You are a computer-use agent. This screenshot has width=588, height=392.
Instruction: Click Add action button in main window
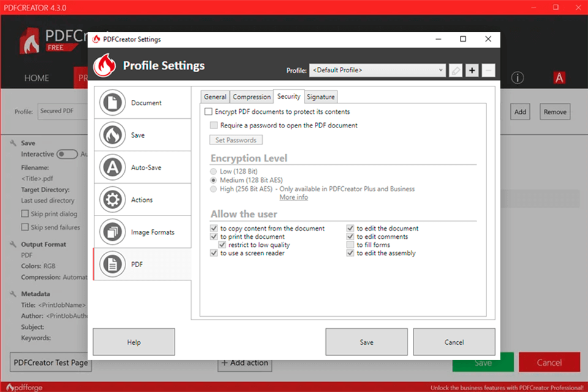[245, 363]
